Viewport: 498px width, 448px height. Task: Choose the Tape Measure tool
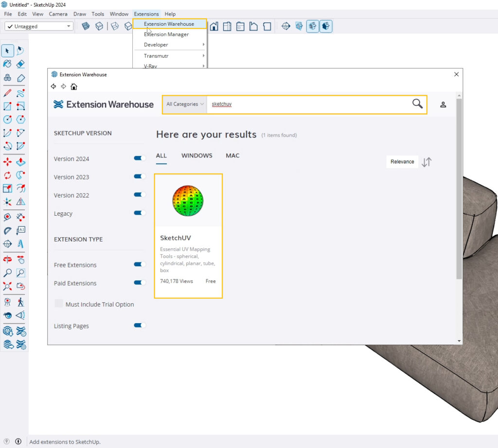coord(7,217)
